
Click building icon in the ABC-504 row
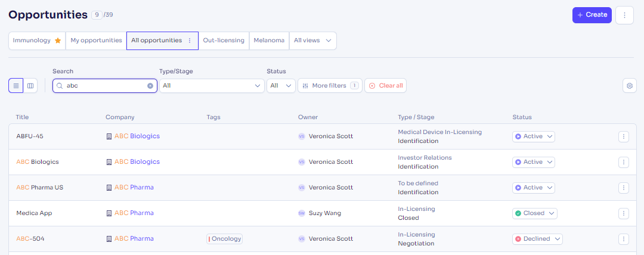(109, 238)
